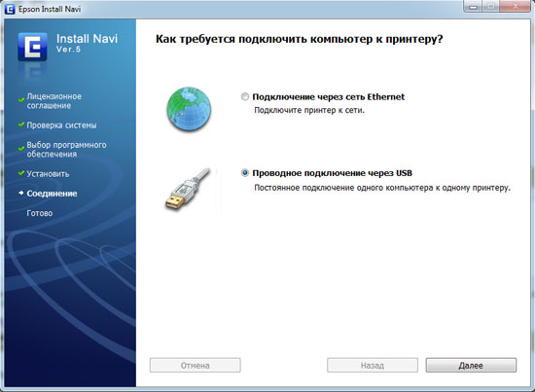The image size is (535, 392).
Task: Click the 'Подключите принтер к сети.' description
Action: (x=309, y=110)
